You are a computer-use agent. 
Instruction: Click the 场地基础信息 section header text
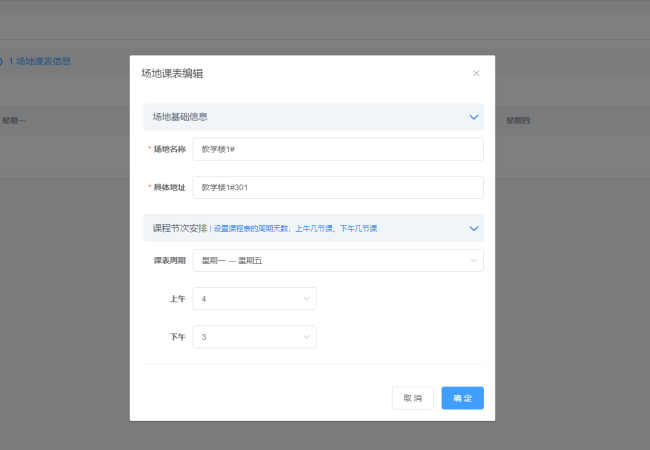click(x=180, y=117)
